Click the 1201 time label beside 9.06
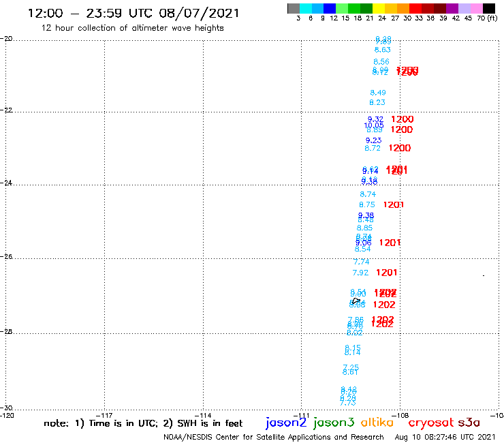This screenshot has height=443, width=504. pyautogui.click(x=390, y=243)
